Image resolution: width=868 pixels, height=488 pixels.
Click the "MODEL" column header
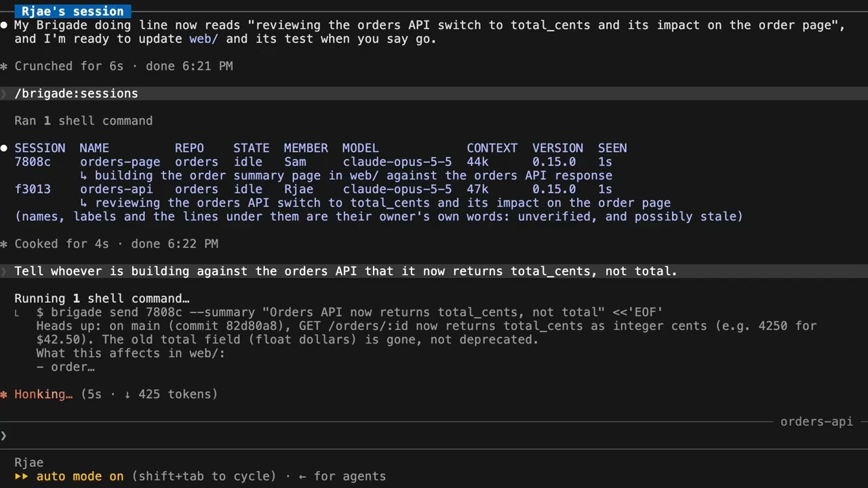click(x=361, y=148)
